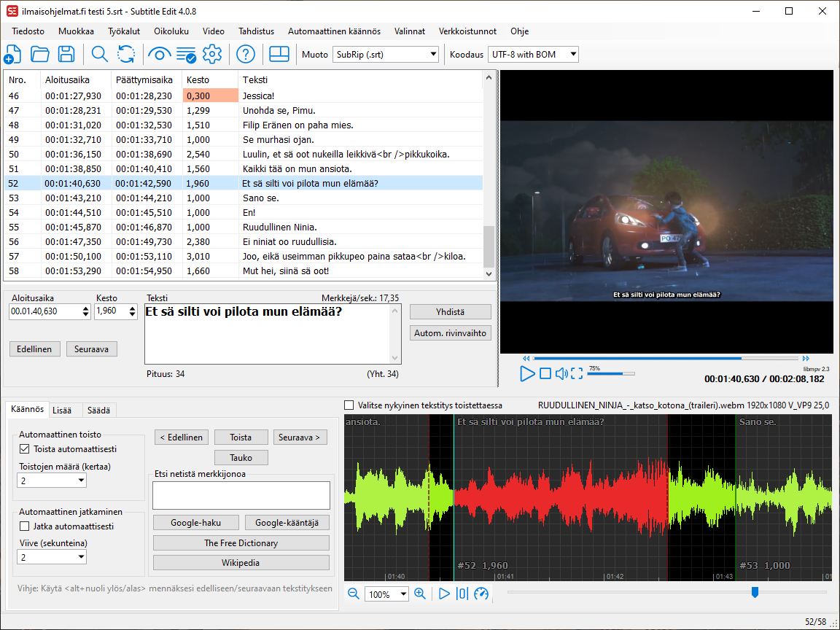Uncheck 'Toista automaattisesti' checkbox

tap(25, 449)
